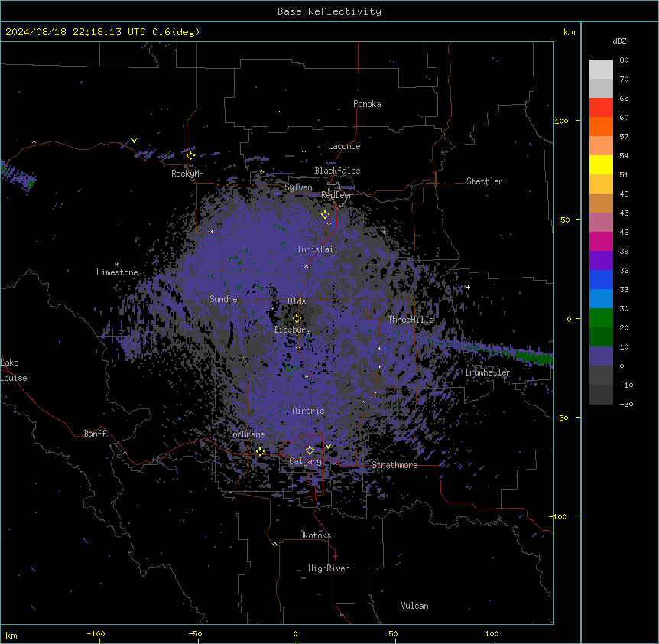This screenshot has height=644, width=659.
Task: Click the dBZ legend heading
Action: [619, 41]
